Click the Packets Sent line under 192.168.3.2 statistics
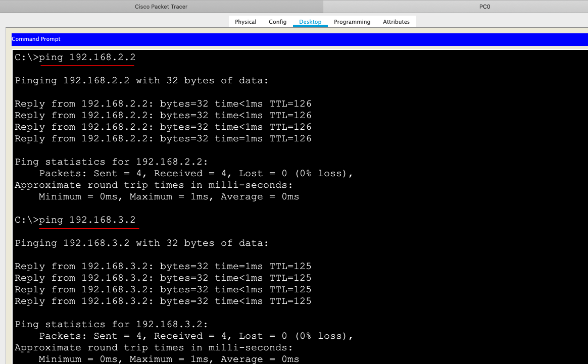The image size is (588, 364). (x=196, y=336)
